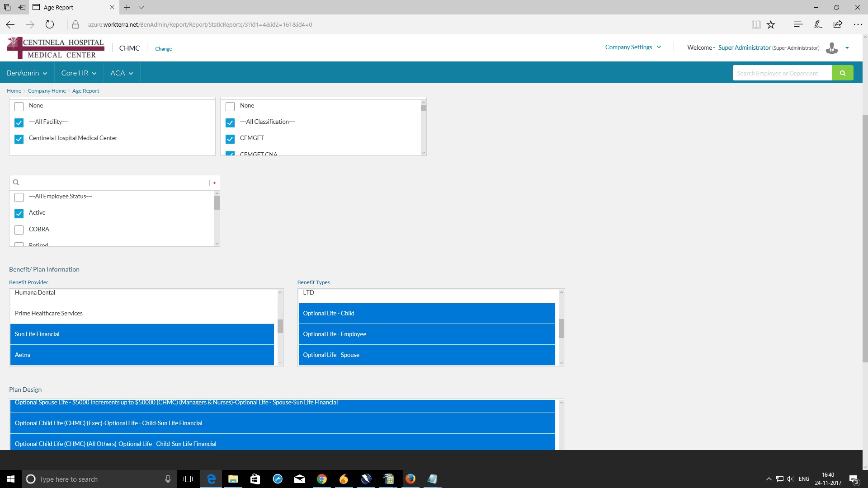Uncheck the CFMGFT classification checkbox

(x=230, y=139)
